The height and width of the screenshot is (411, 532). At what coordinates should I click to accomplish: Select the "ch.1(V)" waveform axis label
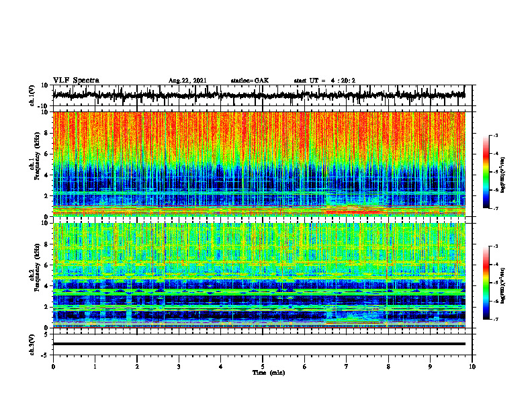click(x=32, y=95)
